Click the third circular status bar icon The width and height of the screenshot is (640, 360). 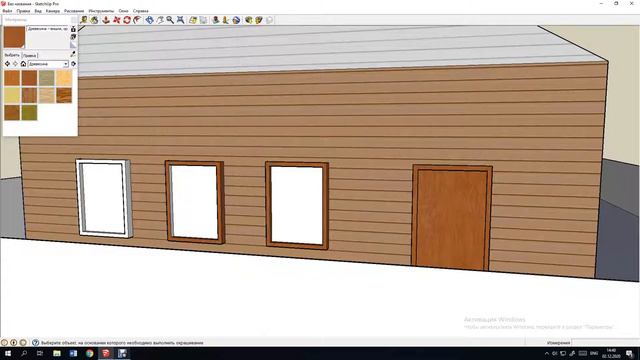(23, 342)
